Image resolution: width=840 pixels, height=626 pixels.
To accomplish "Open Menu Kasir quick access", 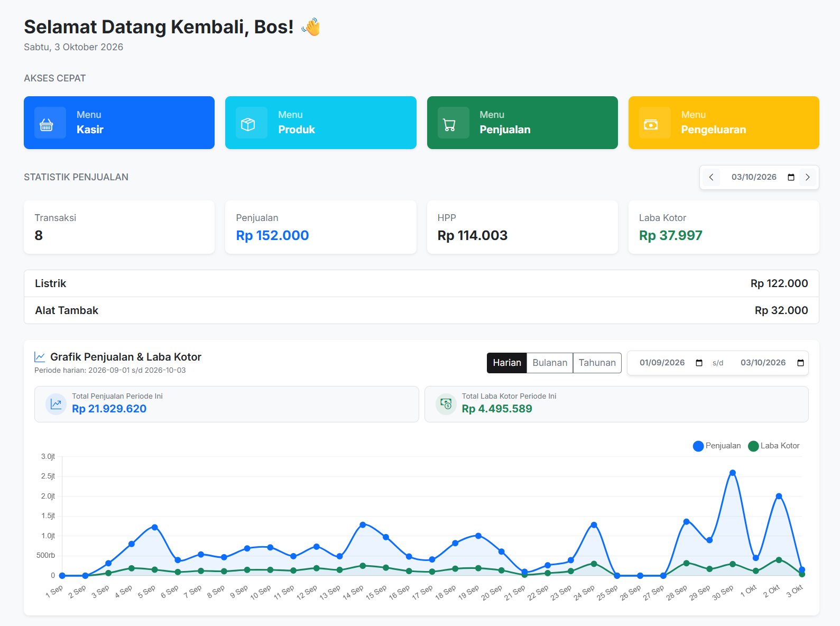I will 119,123.
